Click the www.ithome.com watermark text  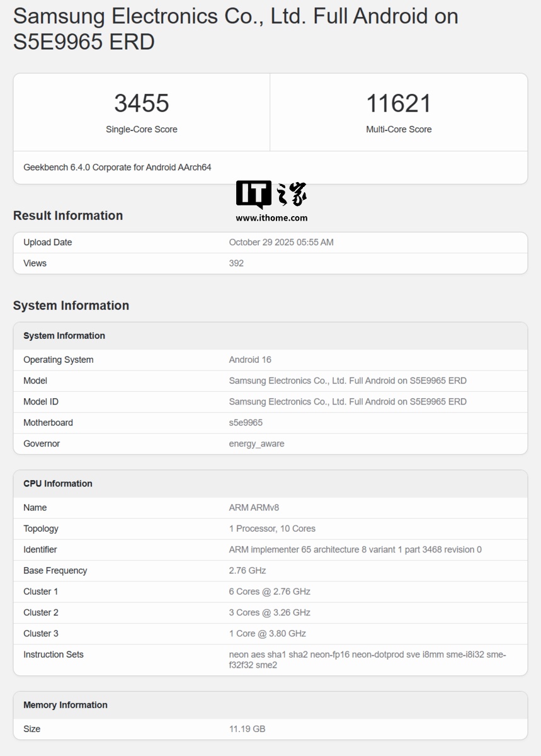pos(271,218)
